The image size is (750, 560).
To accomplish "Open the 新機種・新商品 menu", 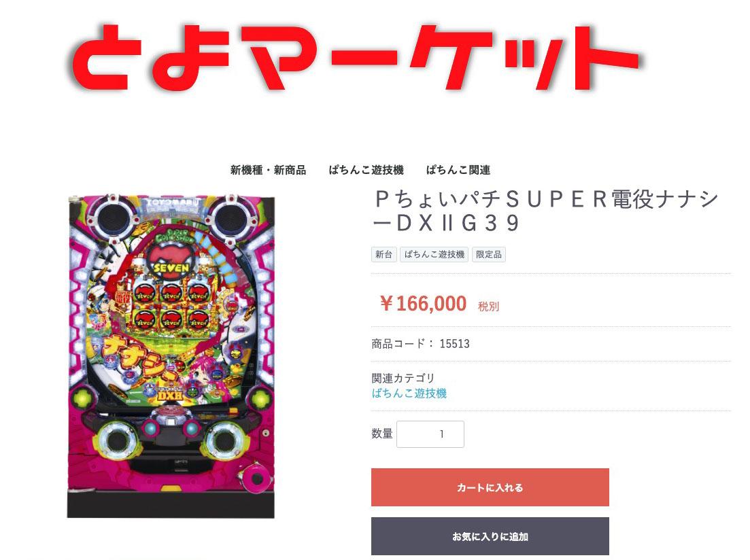I will point(268,170).
